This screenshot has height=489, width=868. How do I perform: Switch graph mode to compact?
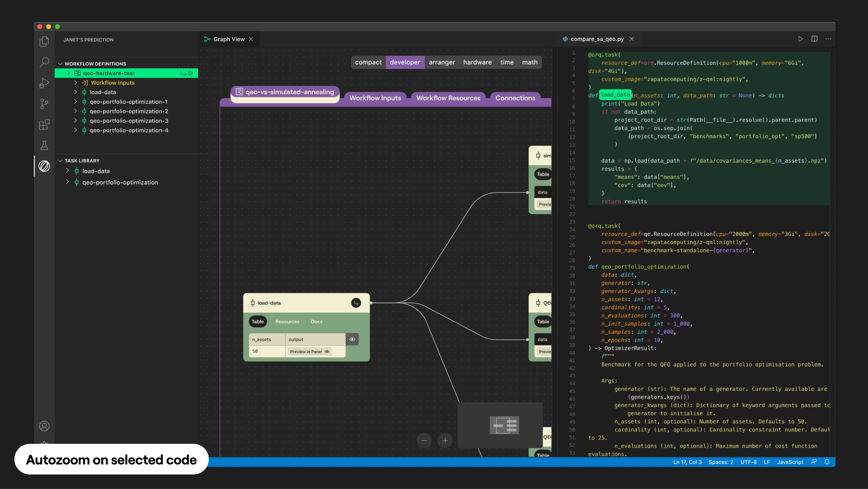click(368, 62)
